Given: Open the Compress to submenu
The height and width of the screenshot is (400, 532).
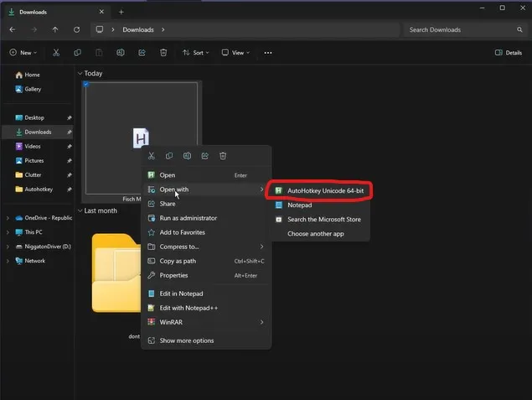Looking at the screenshot, I should coord(206,247).
